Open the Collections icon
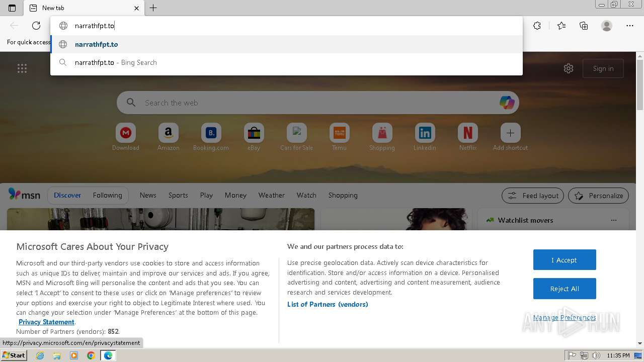Image resolution: width=644 pixels, height=362 pixels. tap(584, 26)
